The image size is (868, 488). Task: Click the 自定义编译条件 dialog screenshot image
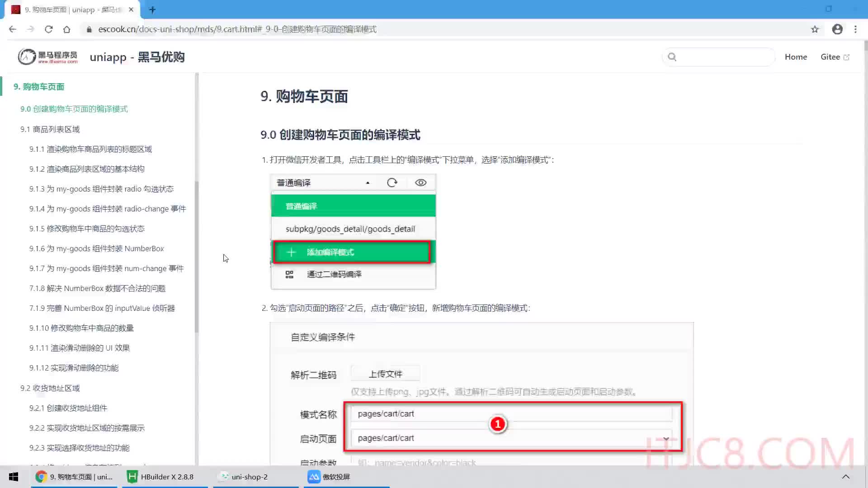click(x=481, y=394)
